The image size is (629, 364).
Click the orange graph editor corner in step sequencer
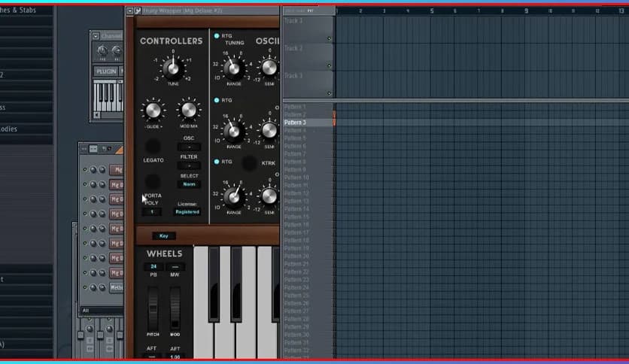[x=119, y=150]
